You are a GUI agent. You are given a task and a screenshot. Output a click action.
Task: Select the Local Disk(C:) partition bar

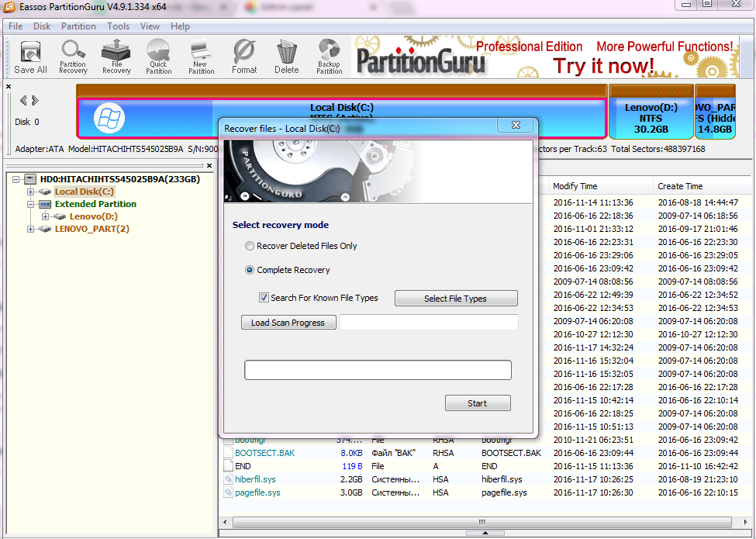click(341, 112)
